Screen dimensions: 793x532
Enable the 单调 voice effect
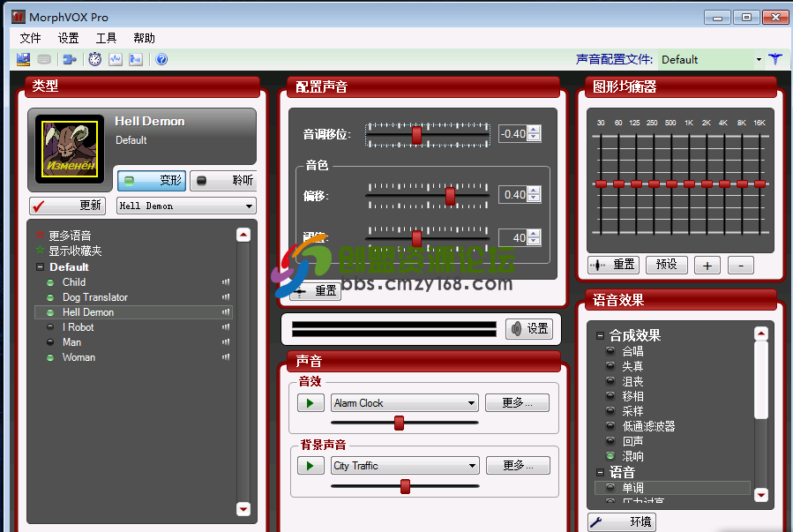pyautogui.click(x=610, y=488)
